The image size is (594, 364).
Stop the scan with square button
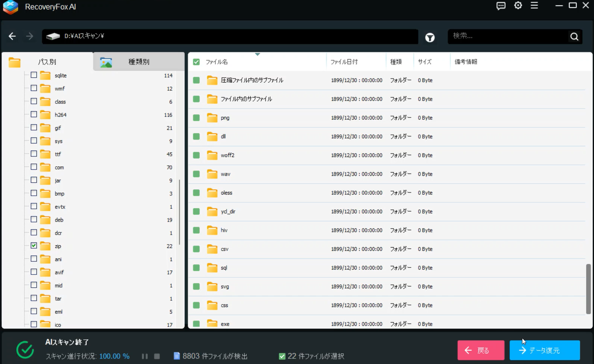(157, 356)
